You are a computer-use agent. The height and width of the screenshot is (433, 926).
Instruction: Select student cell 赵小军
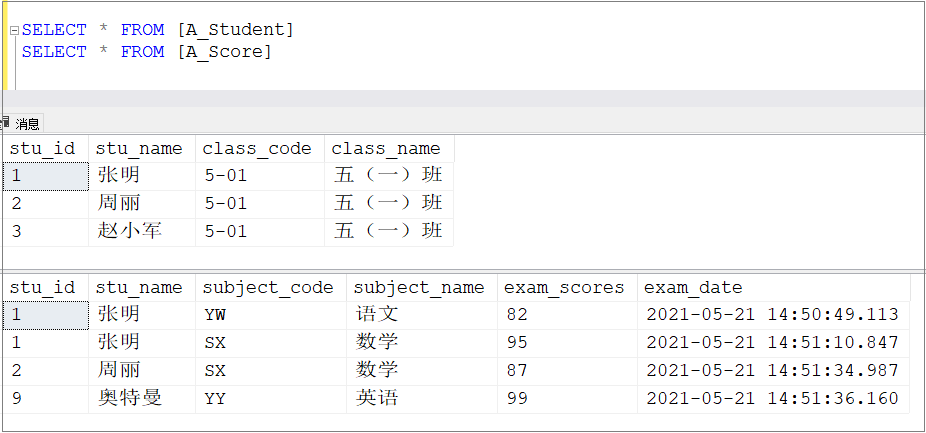pyautogui.click(x=131, y=232)
